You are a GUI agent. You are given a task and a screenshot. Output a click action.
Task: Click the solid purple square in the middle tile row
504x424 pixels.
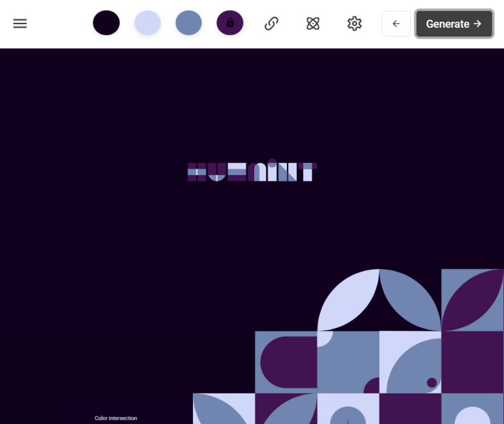click(472, 362)
